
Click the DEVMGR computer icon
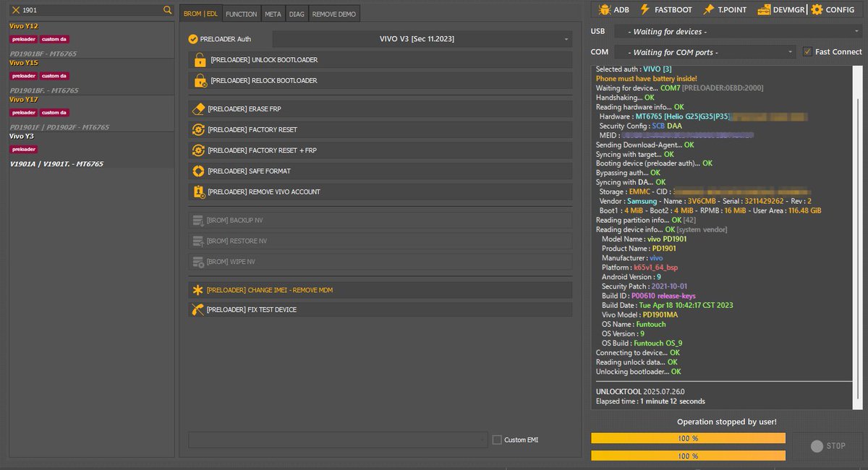click(763, 9)
